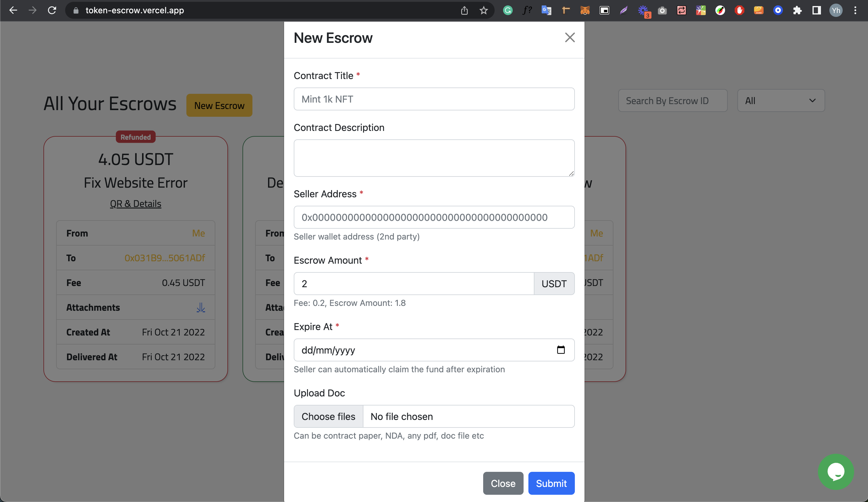Close the New Escrow dialog
The height and width of the screenshot is (502, 868).
coord(570,37)
